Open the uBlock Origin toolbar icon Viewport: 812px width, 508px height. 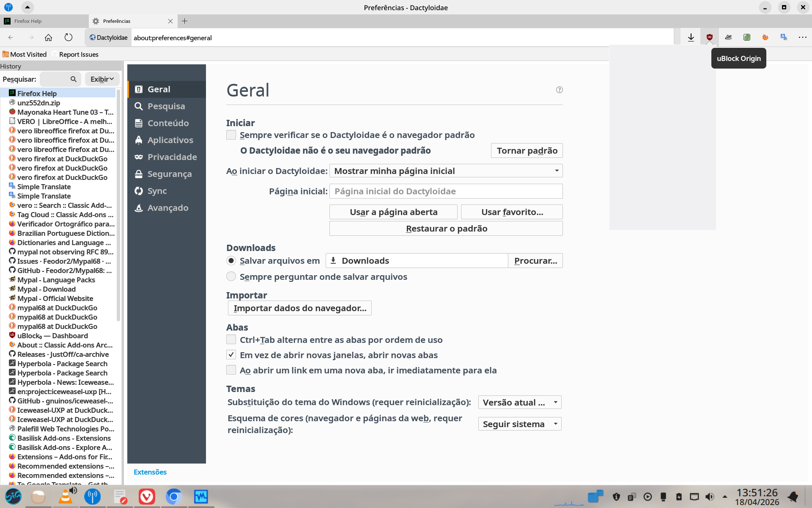point(710,37)
